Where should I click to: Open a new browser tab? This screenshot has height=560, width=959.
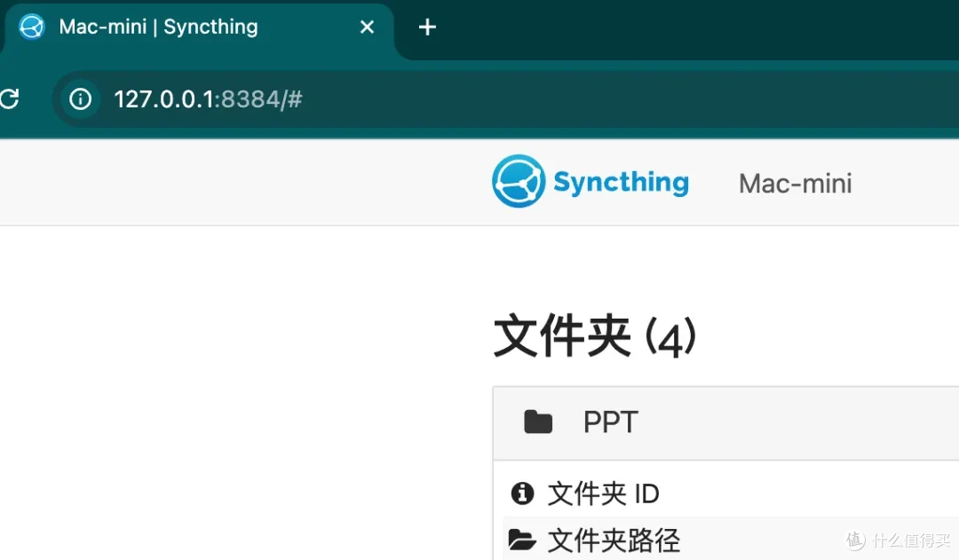[427, 27]
